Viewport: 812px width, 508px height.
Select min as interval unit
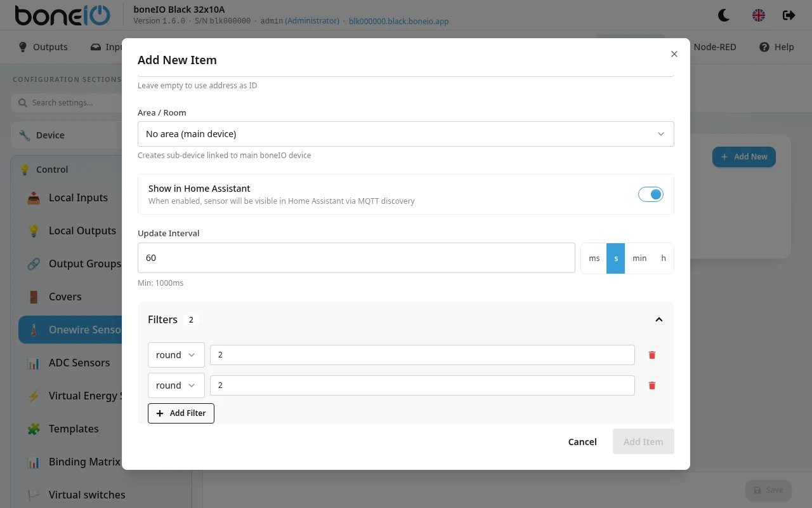pos(639,258)
